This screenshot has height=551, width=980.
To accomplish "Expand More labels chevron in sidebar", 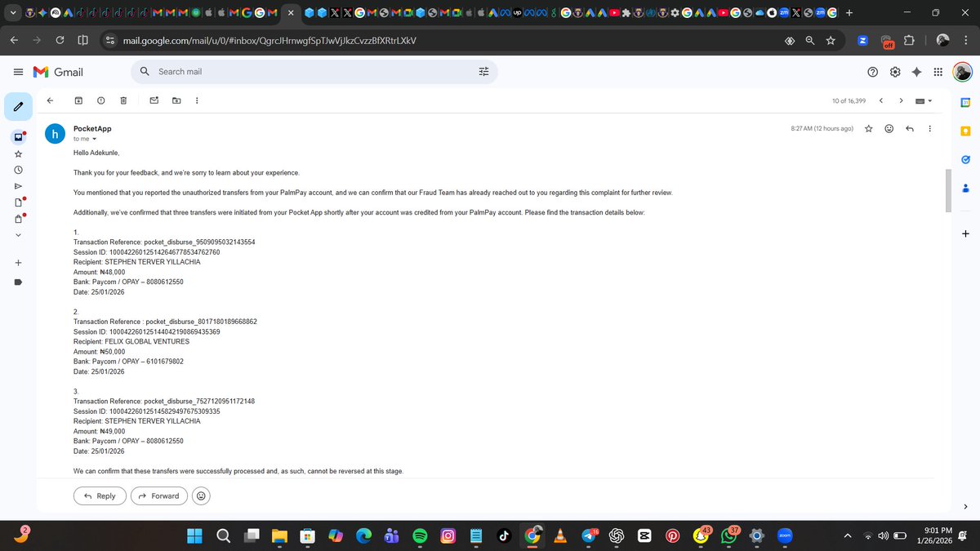I will (18, 236).
